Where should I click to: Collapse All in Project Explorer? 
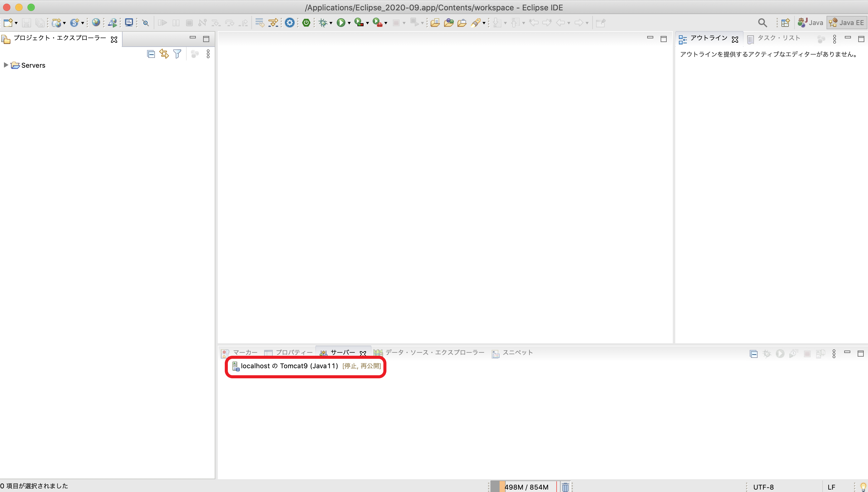(x=151, y=54)
